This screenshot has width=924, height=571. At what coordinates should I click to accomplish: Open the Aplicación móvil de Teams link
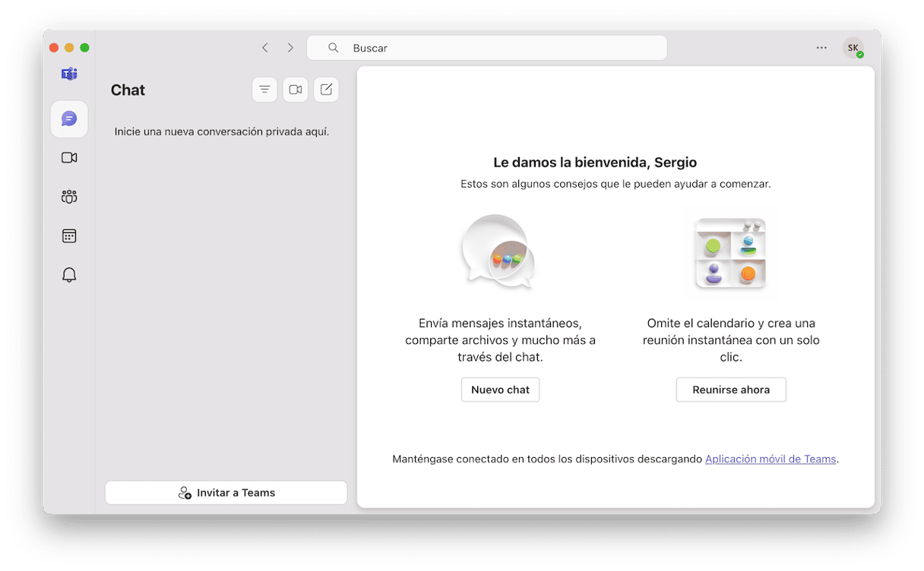771,459
